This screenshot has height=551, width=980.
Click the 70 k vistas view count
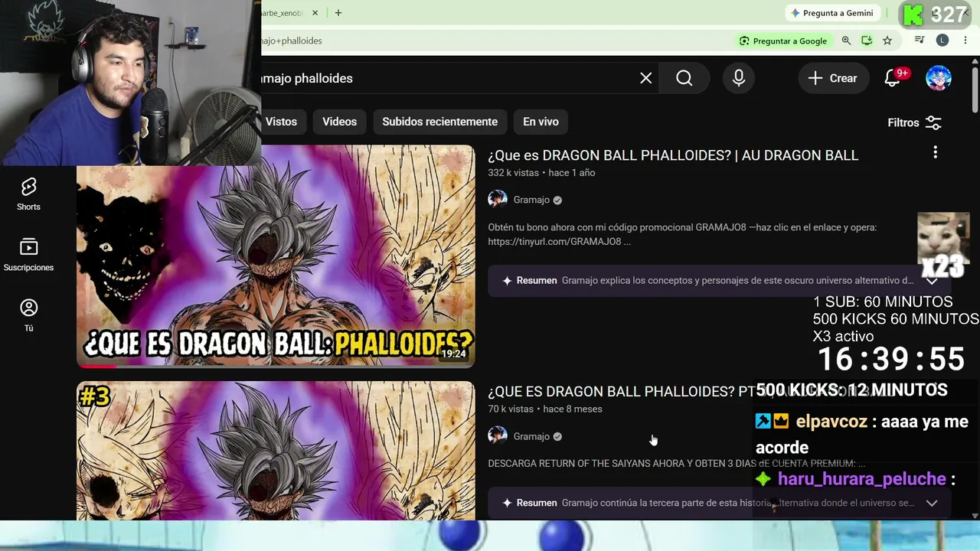tap(511, 409)
